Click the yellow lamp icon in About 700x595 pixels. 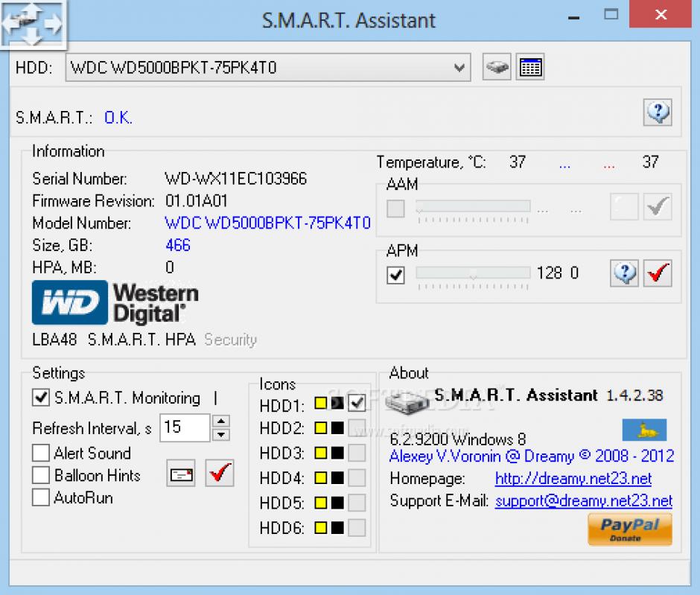tap(644, 430)
